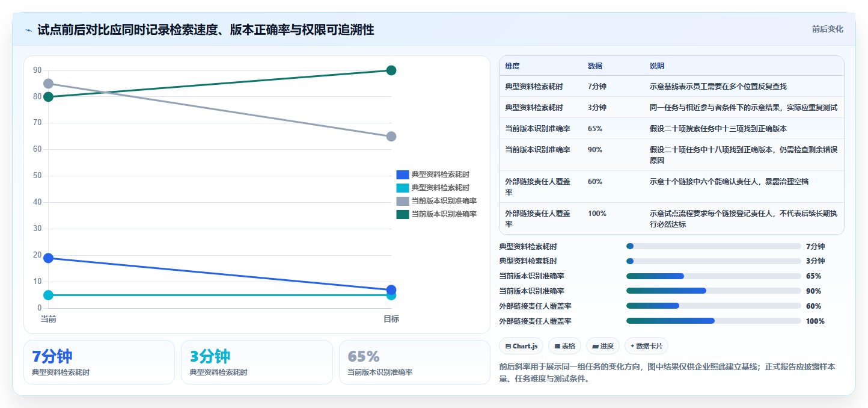Click the progress bar valued 90%
The image size is (868, 408).
pos(714,291)
